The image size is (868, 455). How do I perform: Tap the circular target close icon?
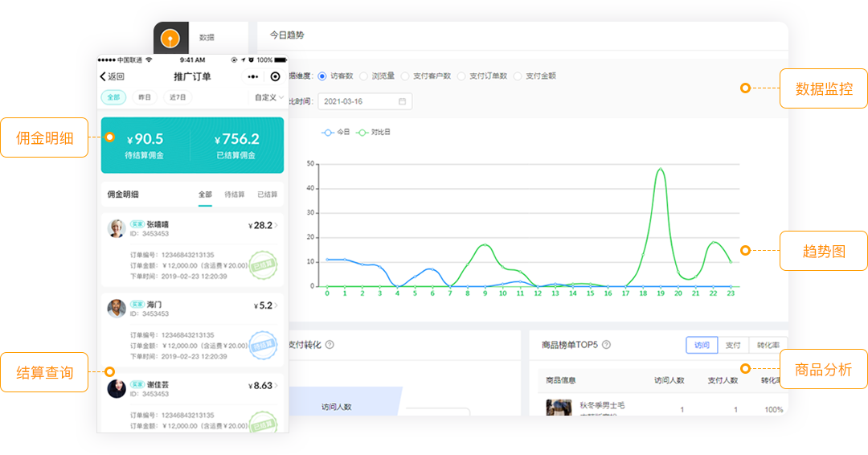(x=275, y=77)
